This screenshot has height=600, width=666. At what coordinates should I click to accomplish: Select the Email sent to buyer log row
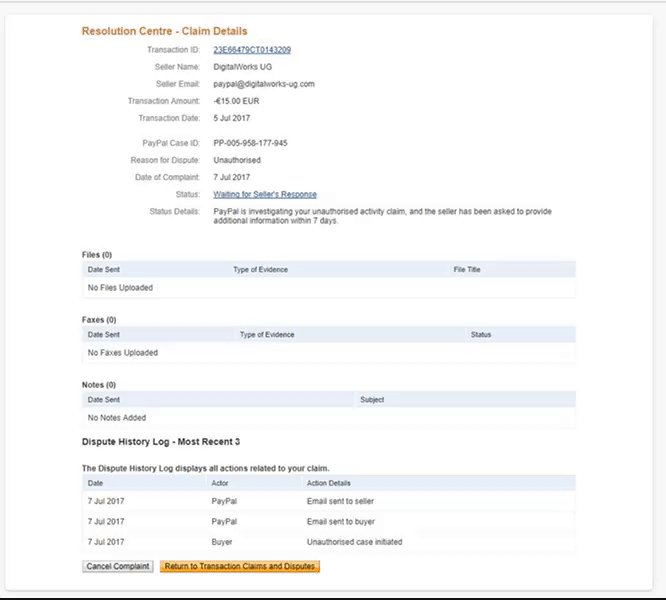coord(329,521)
